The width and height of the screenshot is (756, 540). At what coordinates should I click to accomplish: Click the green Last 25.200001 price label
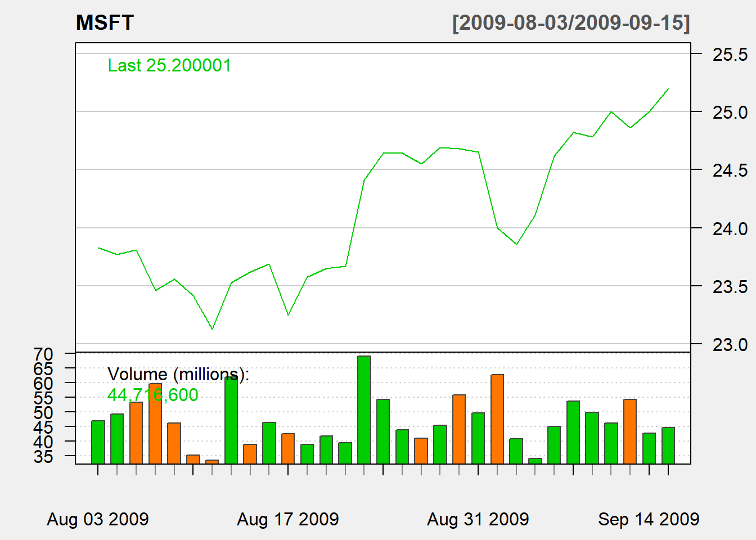pos(169,66)
